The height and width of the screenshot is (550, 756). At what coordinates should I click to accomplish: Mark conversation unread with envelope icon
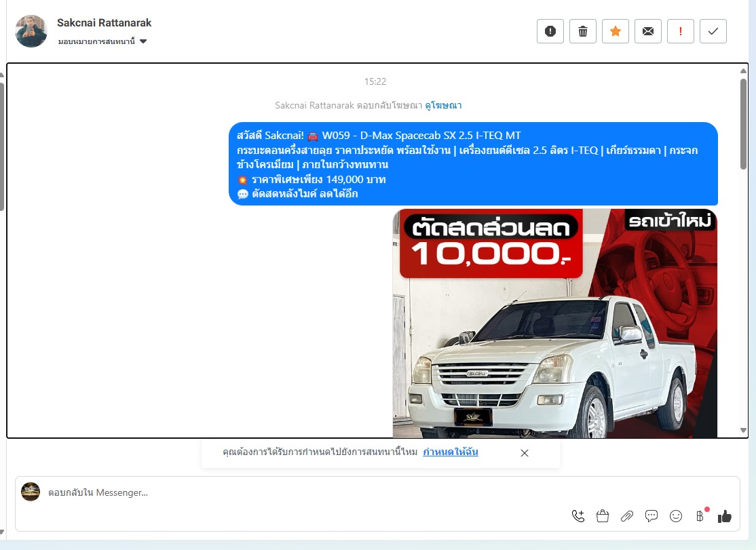click(x=648, y=31)
